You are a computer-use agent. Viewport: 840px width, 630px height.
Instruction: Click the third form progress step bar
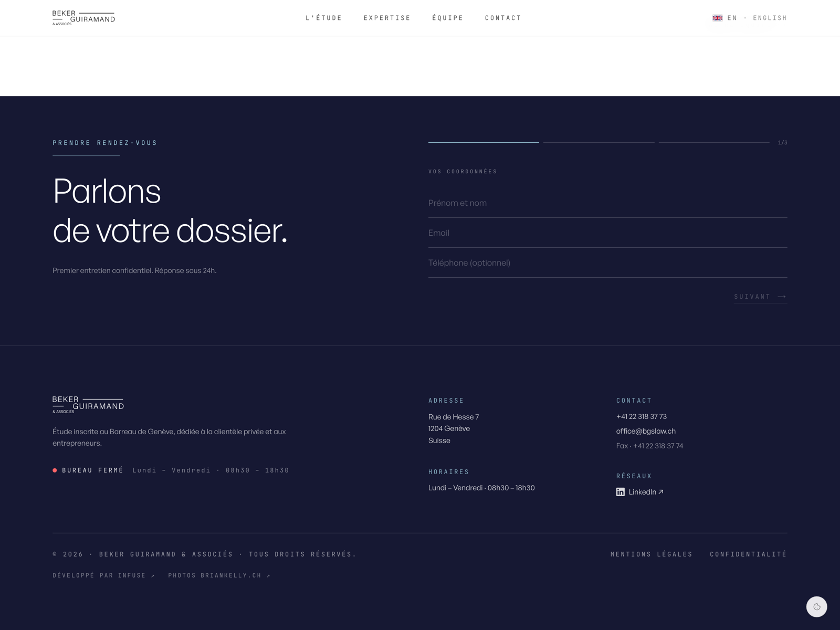point(714,142)
